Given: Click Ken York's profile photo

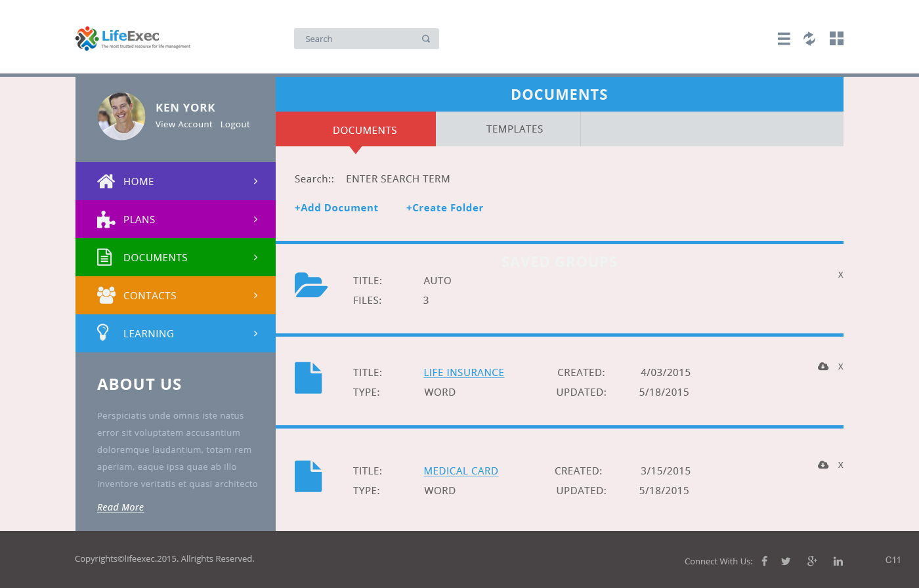Looking at the screenshot, I should [x=121, y=116].
